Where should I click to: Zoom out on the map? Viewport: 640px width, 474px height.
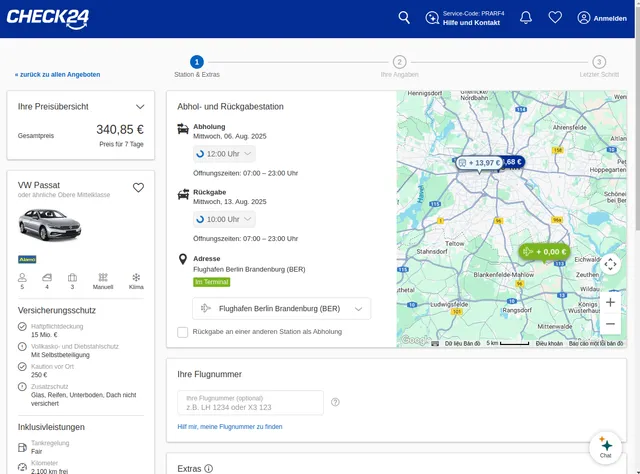610,324
